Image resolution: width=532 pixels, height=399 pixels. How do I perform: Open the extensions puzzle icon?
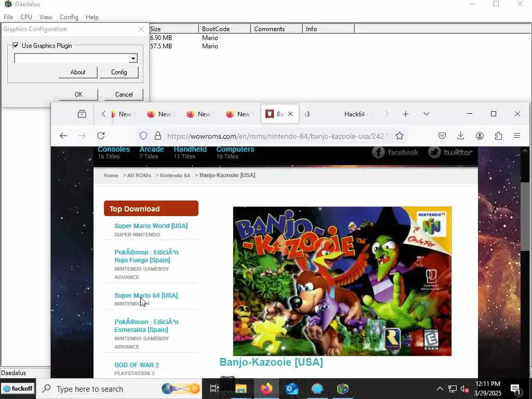coord(498,136)
